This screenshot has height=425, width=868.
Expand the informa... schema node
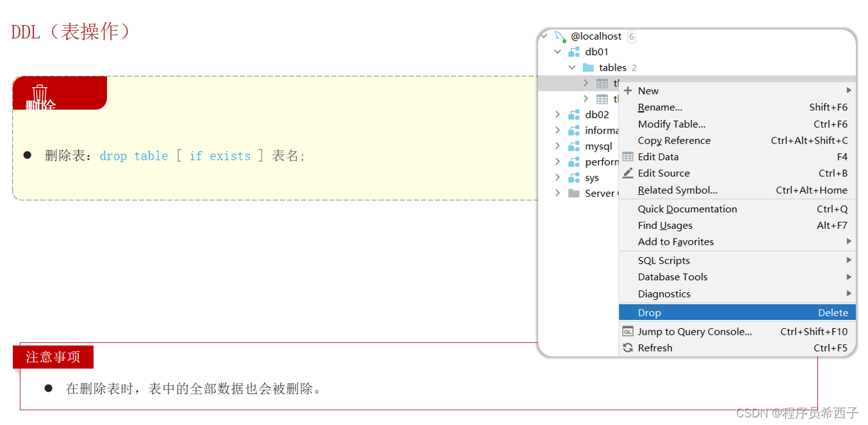coord(558,130)
